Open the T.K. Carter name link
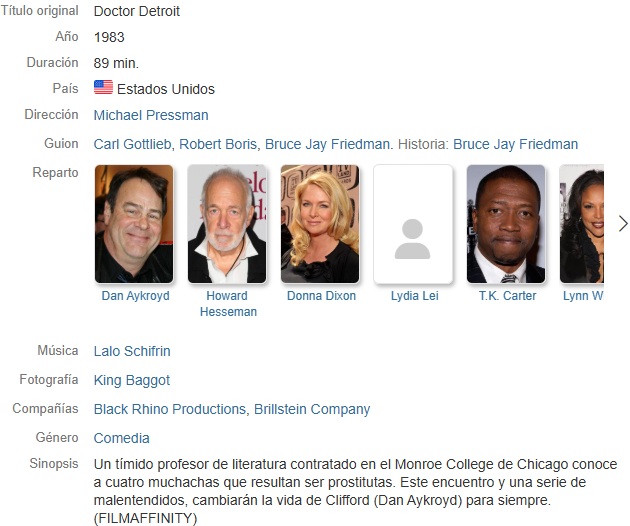Screen dimensions: 630x526 pyautogui.click(x=507, y=296)
